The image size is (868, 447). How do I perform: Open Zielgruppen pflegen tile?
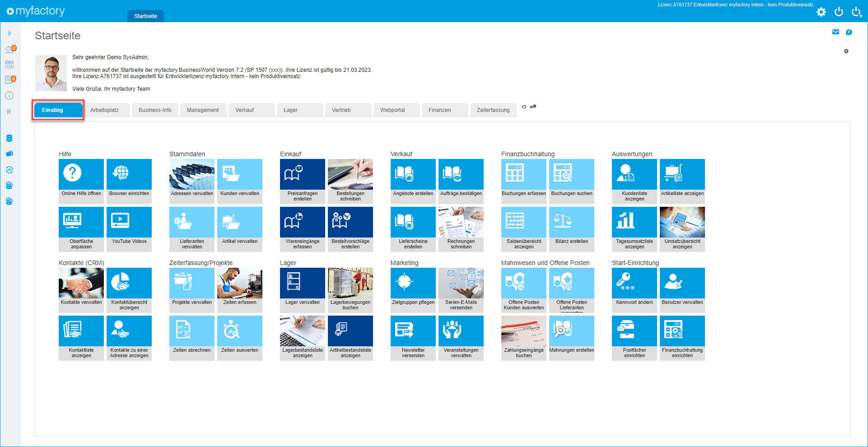click(x=413, y=290)
